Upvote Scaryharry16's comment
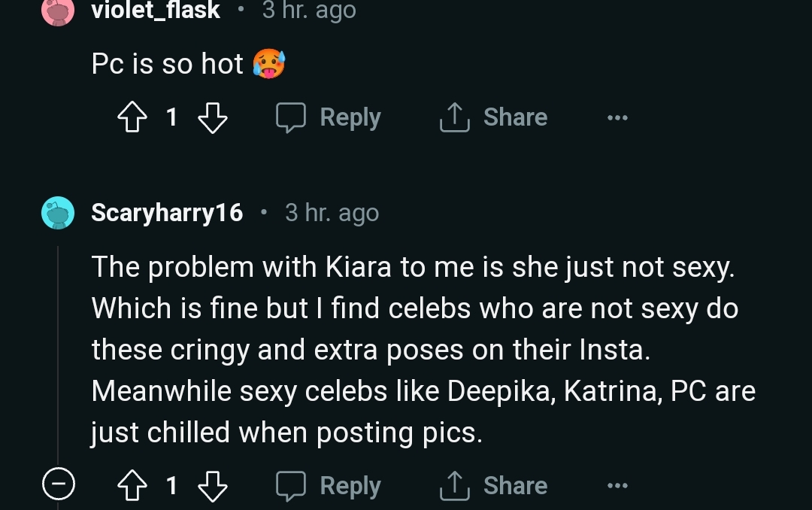Screen dimensions: 812x510 pos(132,486)
